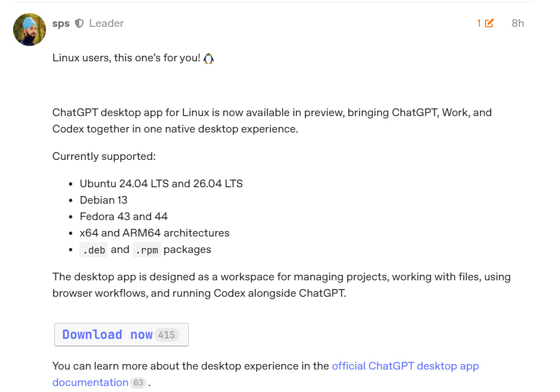
Task: Click the .deb code label
Action: (x=94, y=250)
